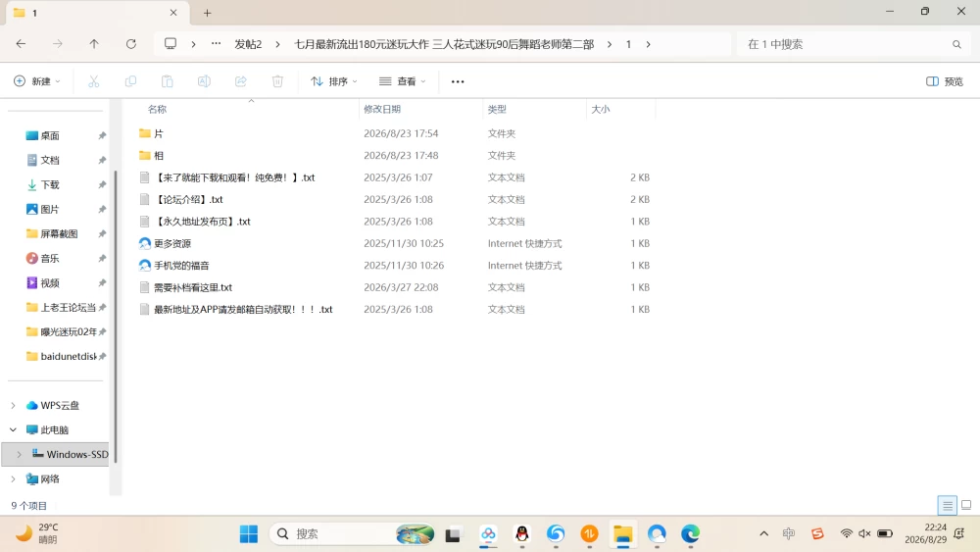Image resolution: width=980 pixels, height=552 pixels.
Task: Navigate to 发帖2 breadcrumb
Action: click(x=248, y=44)
